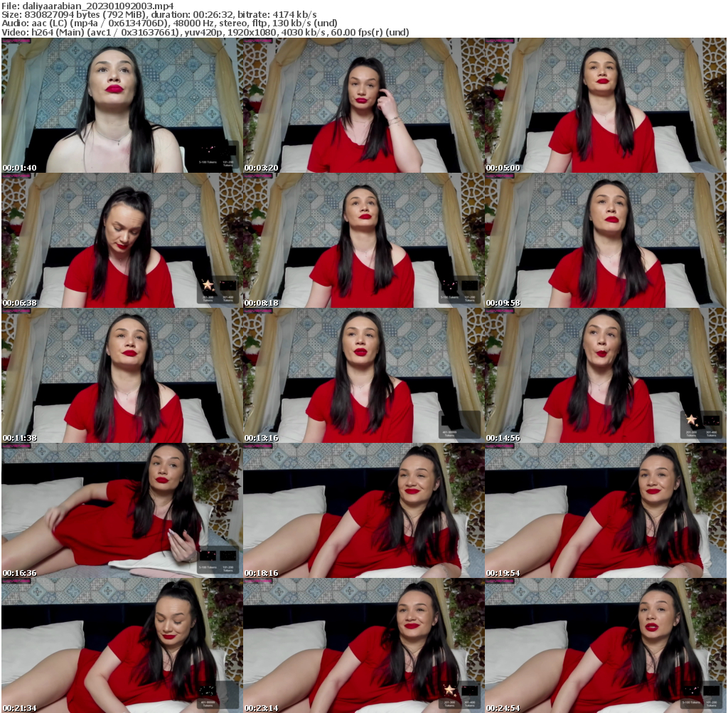Select the smiling frame at 00:18:16

click(363, 508)
